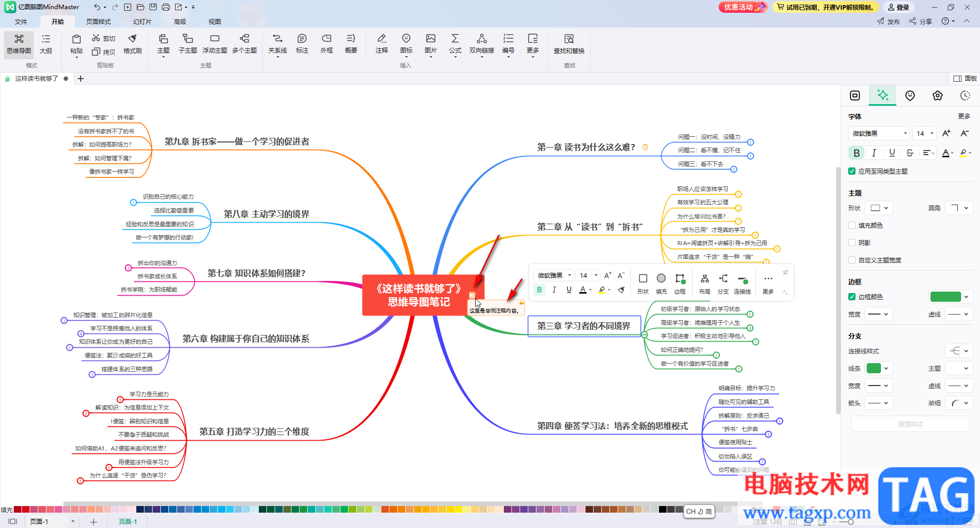980x528 pixels.
Task: Open 查找和替换 find and replace
Action: pyautogui.click(x=569, y=43)
